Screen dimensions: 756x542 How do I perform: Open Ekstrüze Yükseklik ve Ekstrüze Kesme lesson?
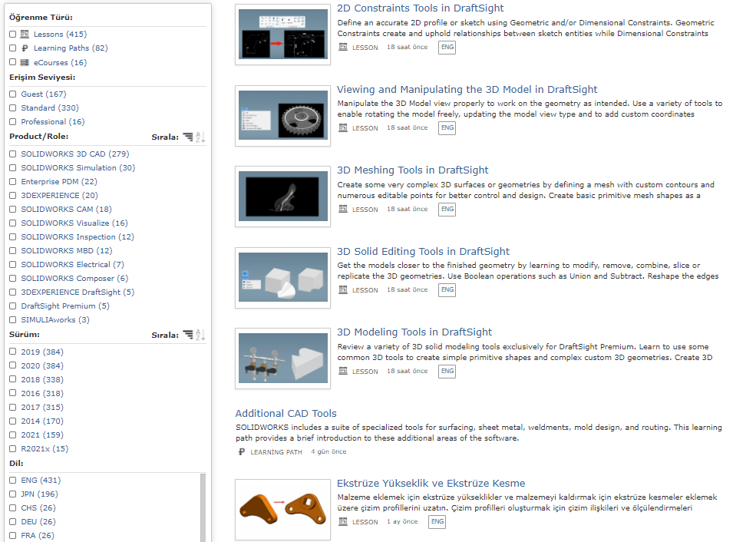click(x=431, y=484)
